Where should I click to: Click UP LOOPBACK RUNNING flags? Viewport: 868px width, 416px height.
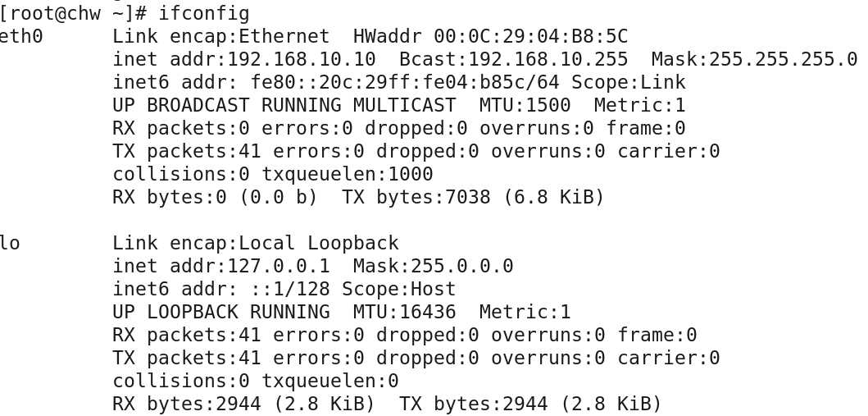(x=221, y=312)
